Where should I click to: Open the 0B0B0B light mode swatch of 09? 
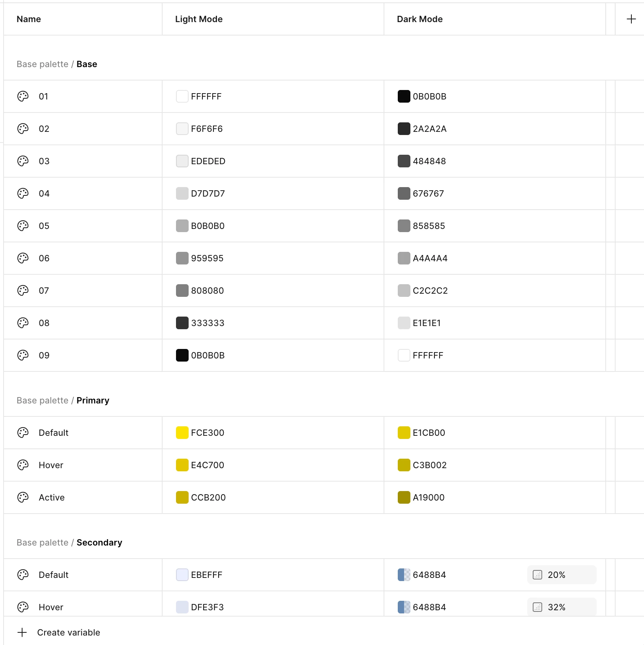[x=182, y=355]
